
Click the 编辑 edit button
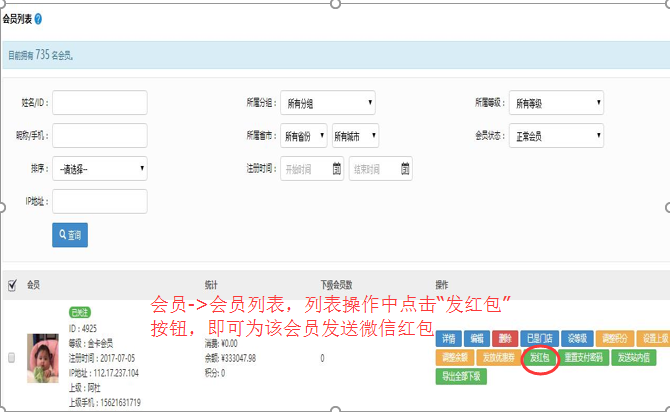tap(477, 338)
